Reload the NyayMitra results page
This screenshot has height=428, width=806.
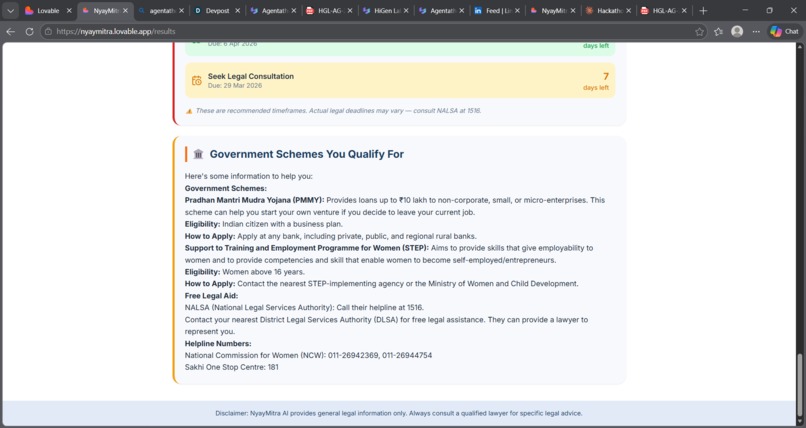pyautogui.click(x=29, y=32)
